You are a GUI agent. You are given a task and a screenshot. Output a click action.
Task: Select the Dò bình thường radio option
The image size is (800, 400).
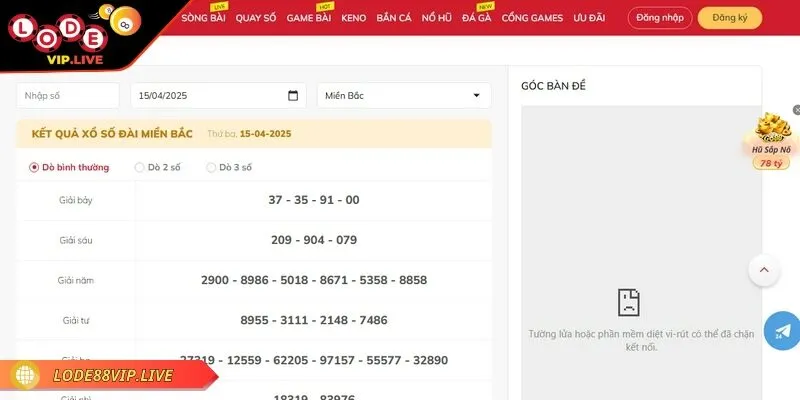[34, 167]
